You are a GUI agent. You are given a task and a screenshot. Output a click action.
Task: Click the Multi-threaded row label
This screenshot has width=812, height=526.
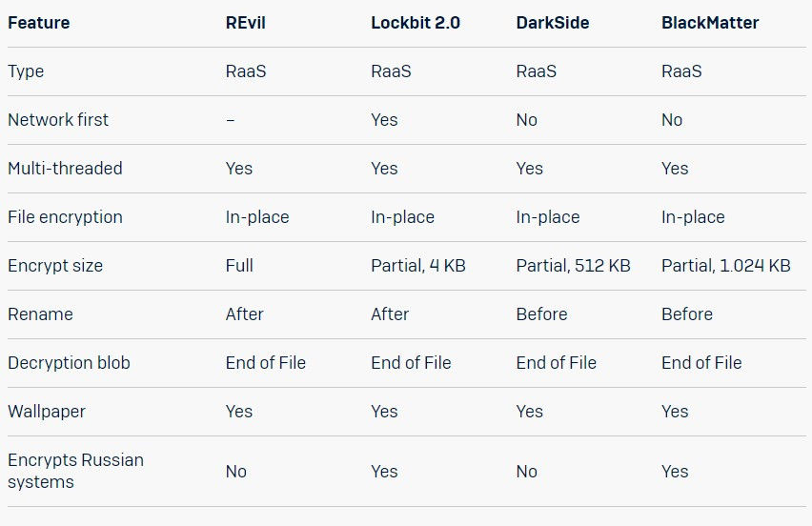(x=65, y=169)
